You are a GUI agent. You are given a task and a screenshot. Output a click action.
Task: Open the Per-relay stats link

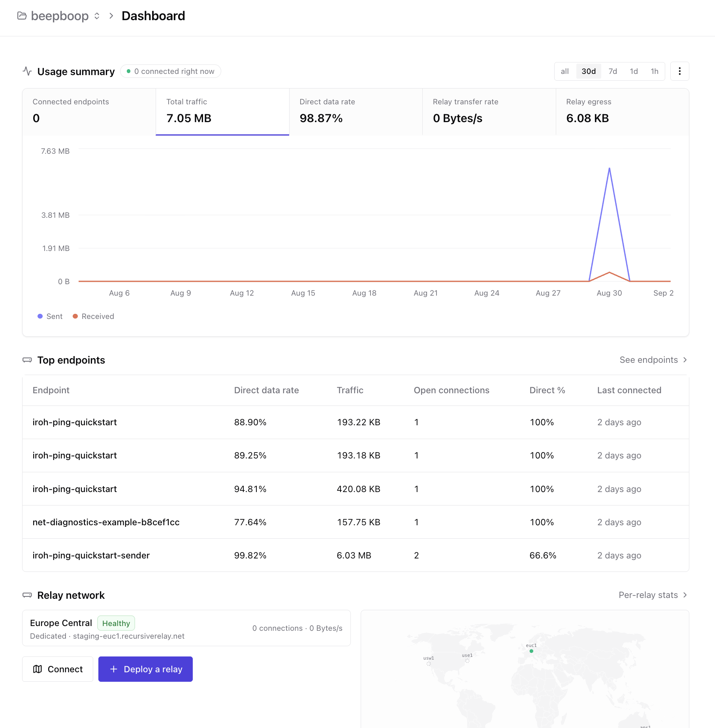tap(653, 595)
